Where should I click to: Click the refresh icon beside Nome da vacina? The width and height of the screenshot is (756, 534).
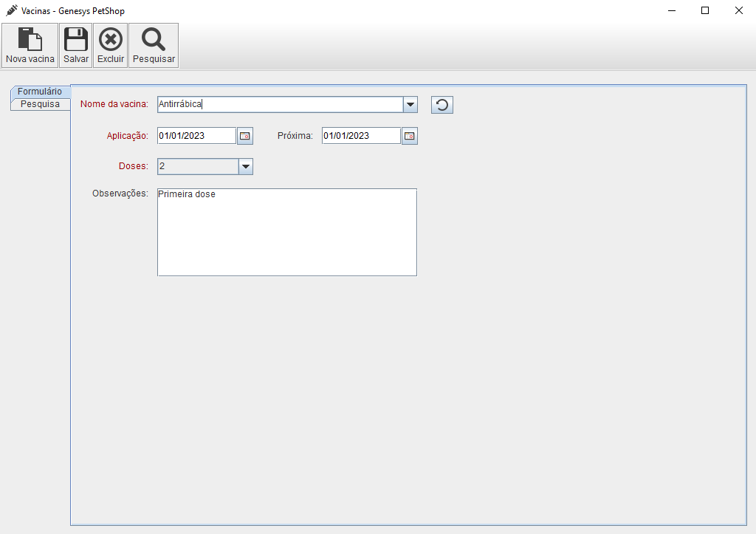click(441, 105)
